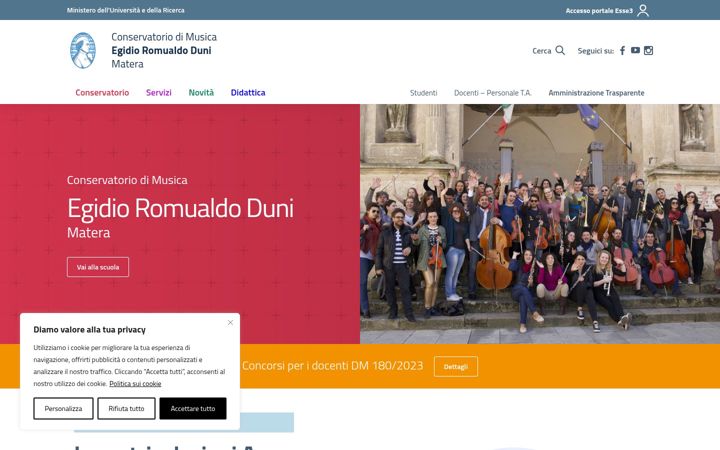The image size is (720, 450).
Task: Click the Conservatorio di Musica header title
Action: [x=164, y=37]
